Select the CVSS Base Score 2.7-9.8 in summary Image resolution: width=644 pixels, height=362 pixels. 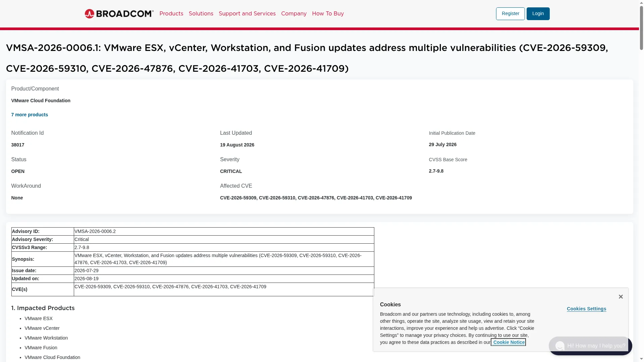436,171
